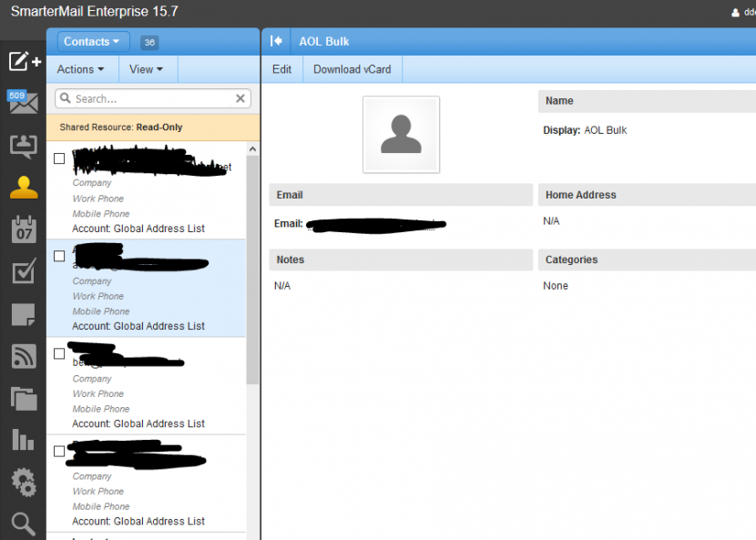
Task: Check the first contact's checkbox
Action: tap(59, 158)
